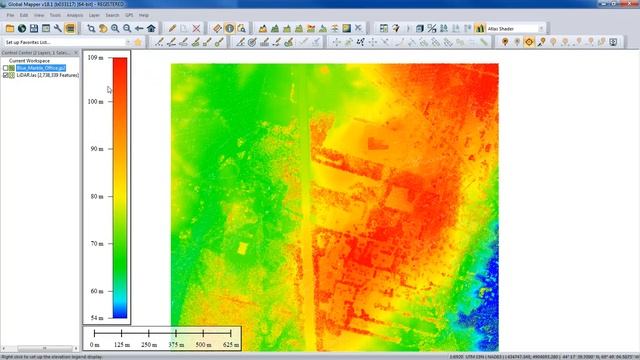640x360 pixels.
Task: Click the elevation legend color ramp
Action: [x=120, y=187]
